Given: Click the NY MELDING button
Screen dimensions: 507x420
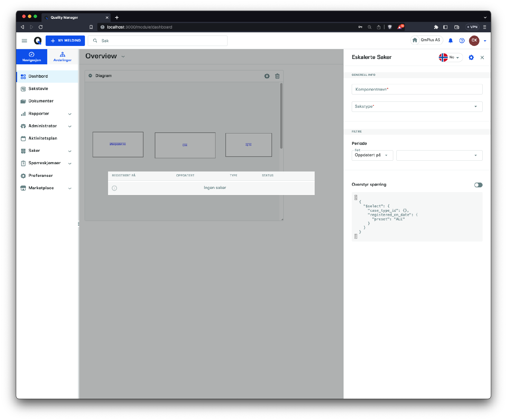Looking at the screenshot, I should click(65, 41).
